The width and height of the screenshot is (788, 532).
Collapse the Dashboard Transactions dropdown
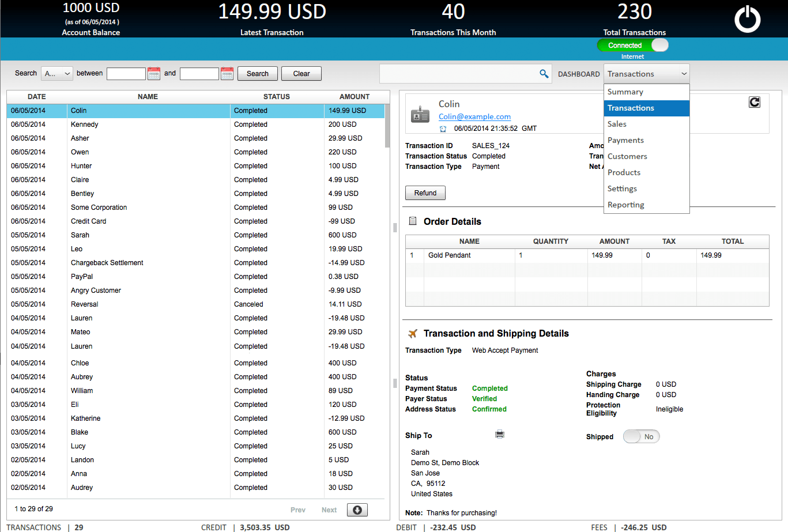(646, 74)
